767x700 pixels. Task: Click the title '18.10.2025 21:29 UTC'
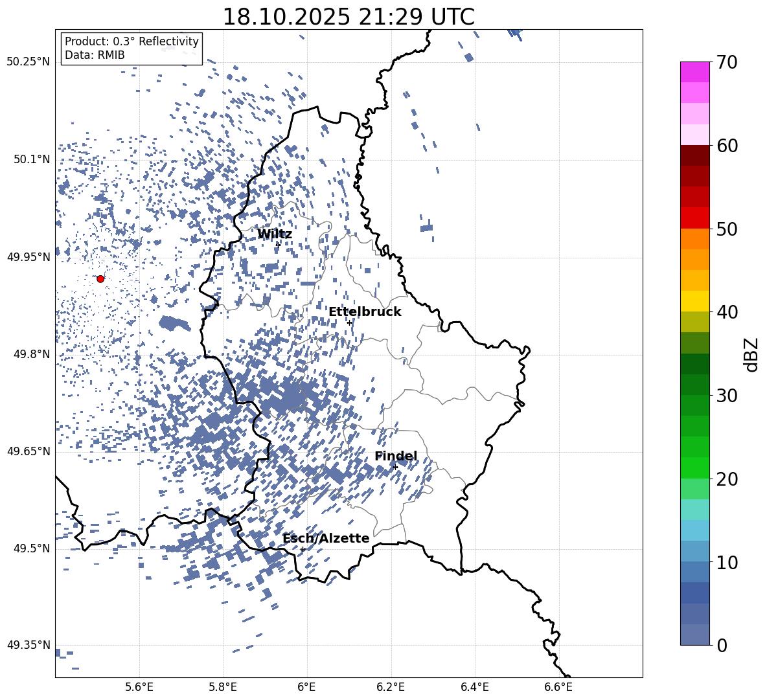point(349,17)
